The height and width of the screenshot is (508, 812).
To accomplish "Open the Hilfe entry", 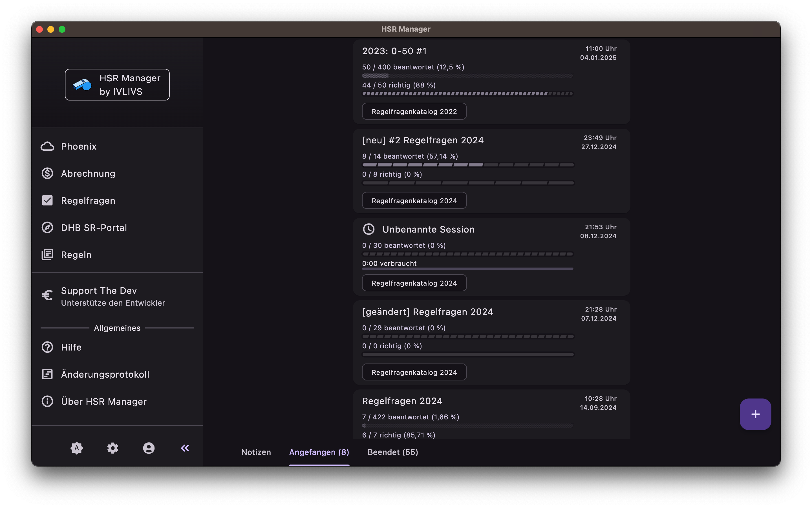I will click(117, 347).
